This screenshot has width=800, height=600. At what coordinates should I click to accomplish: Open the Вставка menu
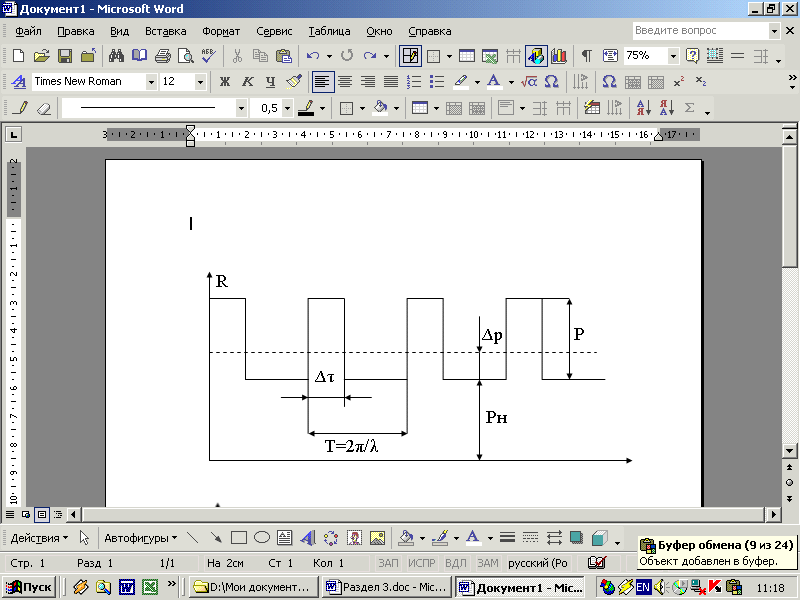click(165, 31)
